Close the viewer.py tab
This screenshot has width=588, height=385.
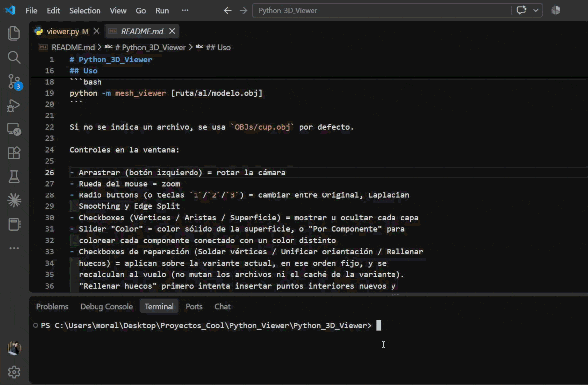pos(97,31)
